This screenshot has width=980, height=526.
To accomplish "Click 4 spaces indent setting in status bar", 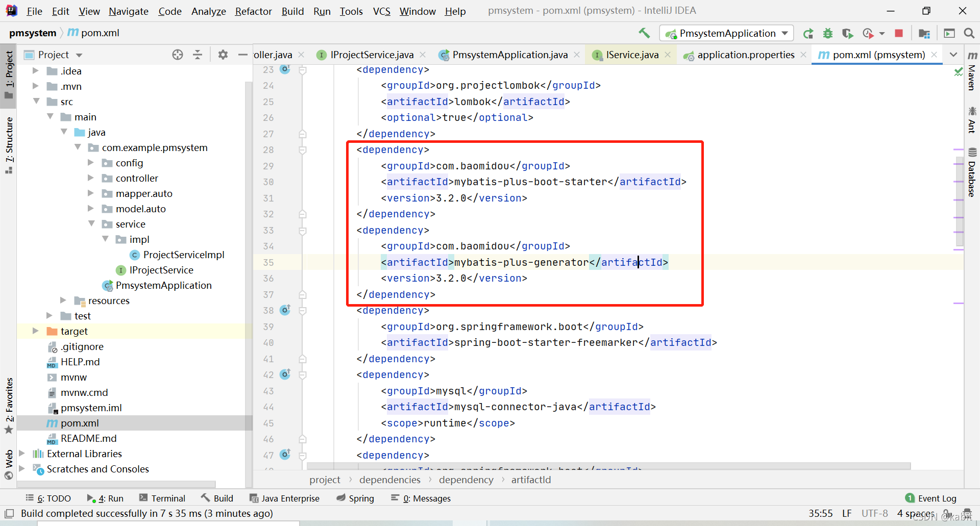I will tap(916, 513).
